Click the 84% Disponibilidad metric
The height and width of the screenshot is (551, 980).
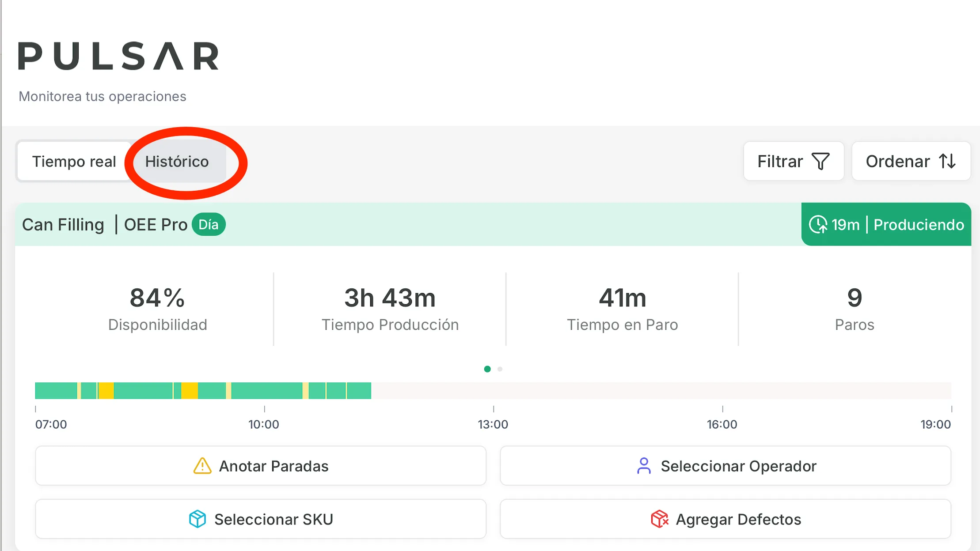pyautogui.click(x=157, y=309)
